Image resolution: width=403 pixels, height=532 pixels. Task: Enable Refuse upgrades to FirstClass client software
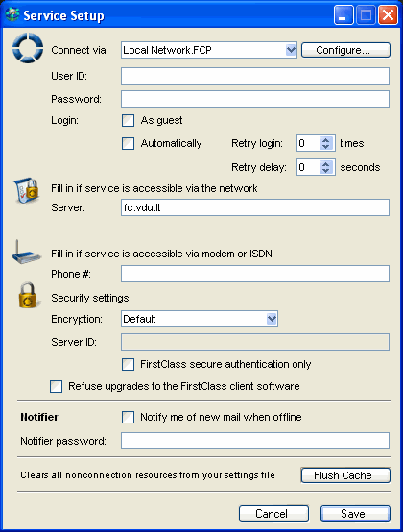tap(56, 386)
